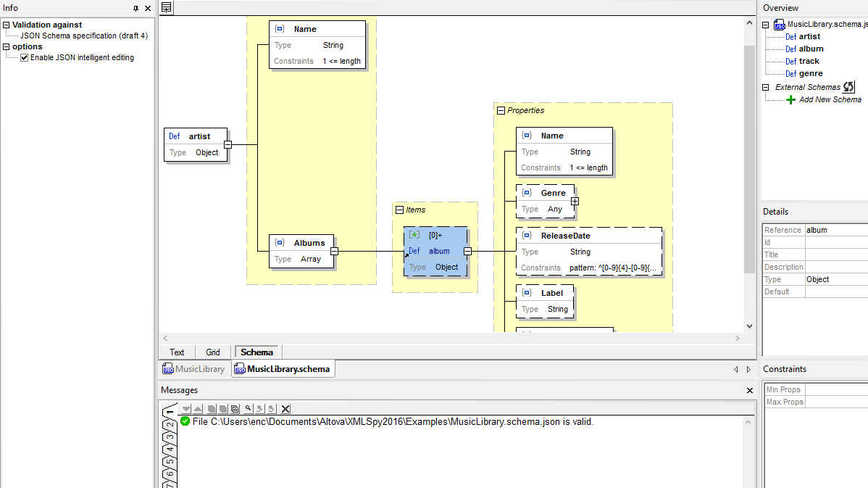The height and width of the screenshot is (488, 868).
Task: Click the next message down-arrow icon
Action: pyautogui.click(x=186, y=409)
